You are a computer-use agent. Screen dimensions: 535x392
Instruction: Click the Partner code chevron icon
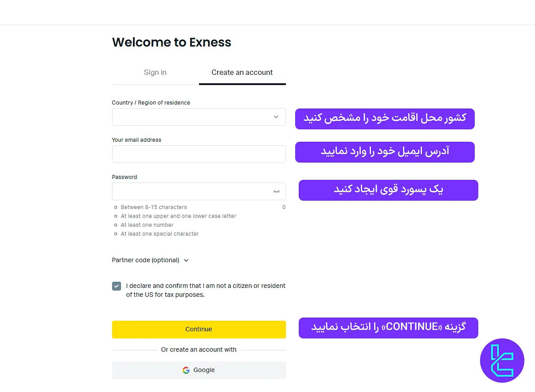coord(186,260)
